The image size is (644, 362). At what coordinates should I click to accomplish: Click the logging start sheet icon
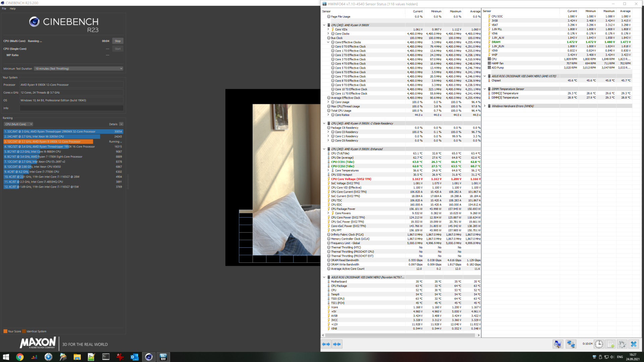611,344
